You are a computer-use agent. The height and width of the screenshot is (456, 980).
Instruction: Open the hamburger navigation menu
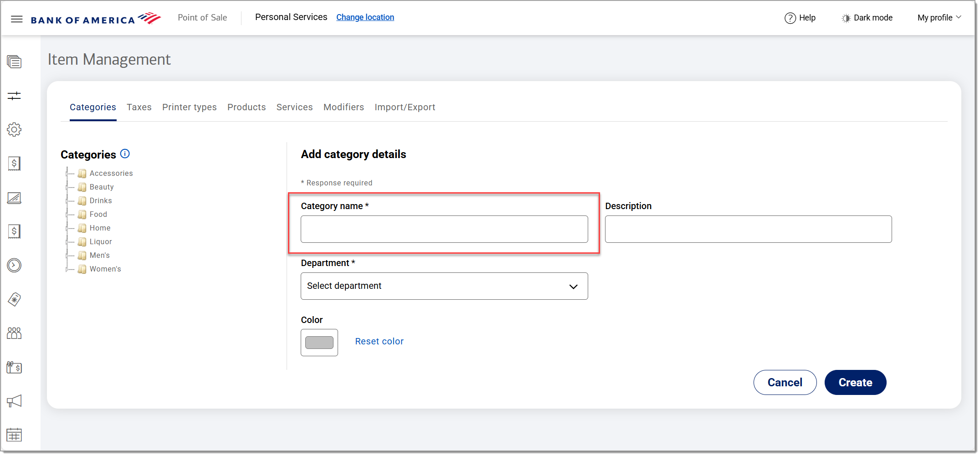pos(17,19)
